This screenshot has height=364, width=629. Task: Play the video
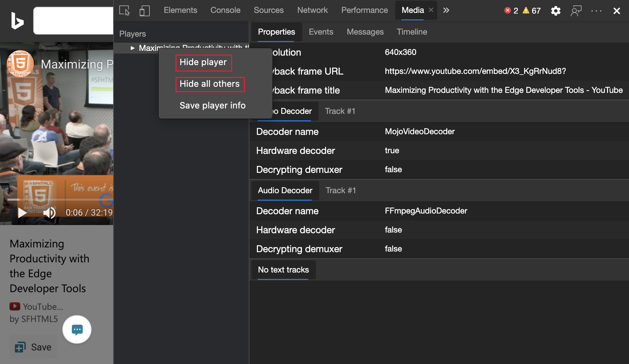pos(22,213)
